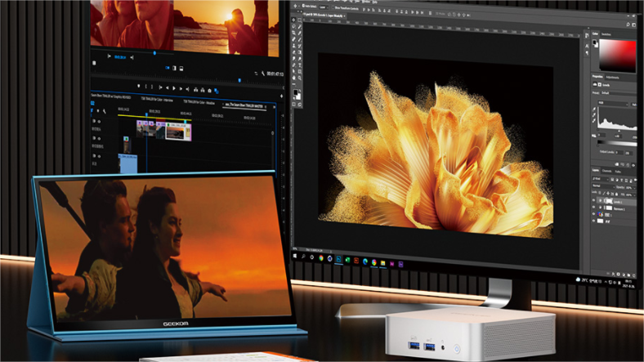Screen dimensions: 644x362
Task: Select the Type tool
Action: [299, 65]
